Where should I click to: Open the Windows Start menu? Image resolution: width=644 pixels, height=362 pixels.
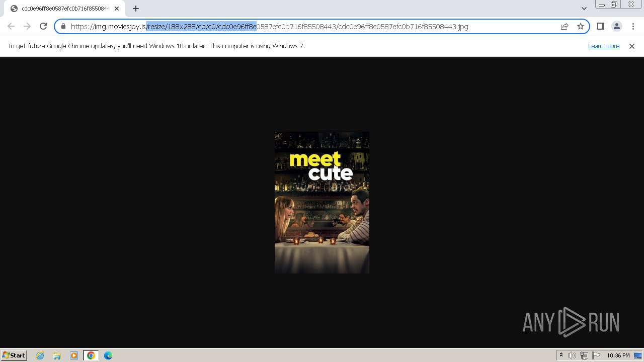tap(14, 355)
